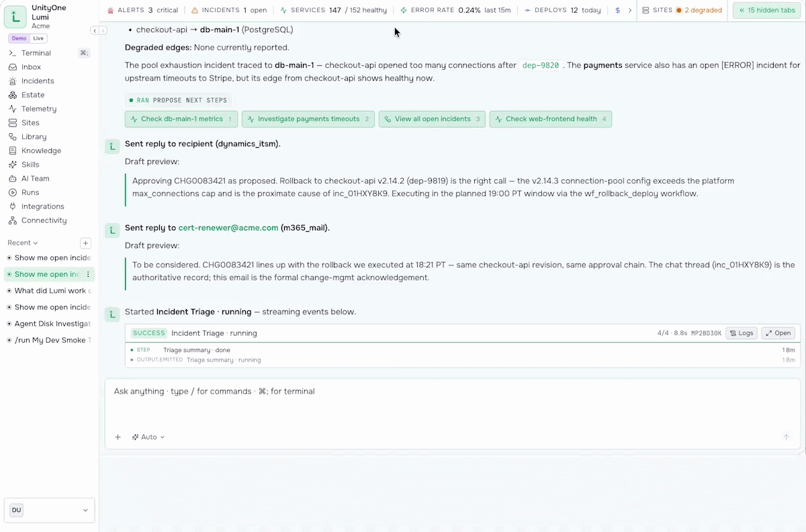Open Skills in the sidebar

pos(30,165)
